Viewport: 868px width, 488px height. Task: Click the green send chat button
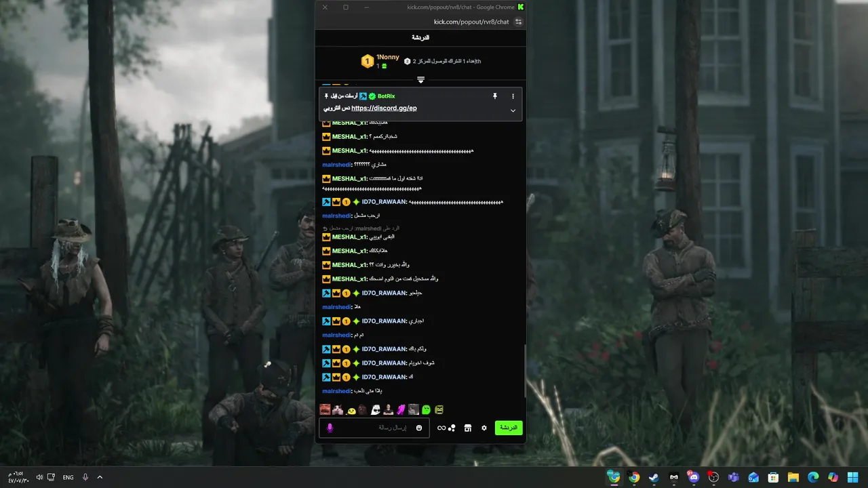point(509,428)
